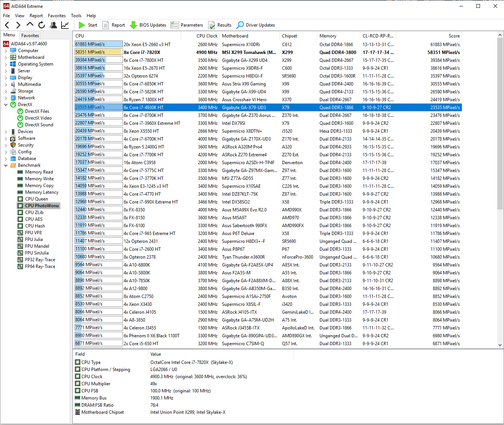
Task: Click the Forward navigation arrow
Action: pos(18,25)
